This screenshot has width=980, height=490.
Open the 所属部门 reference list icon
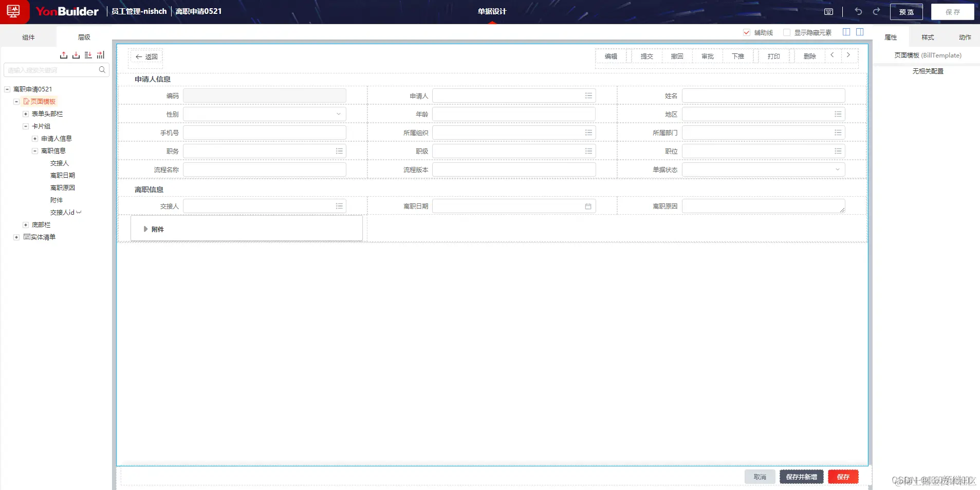click(x=838, y=133)
